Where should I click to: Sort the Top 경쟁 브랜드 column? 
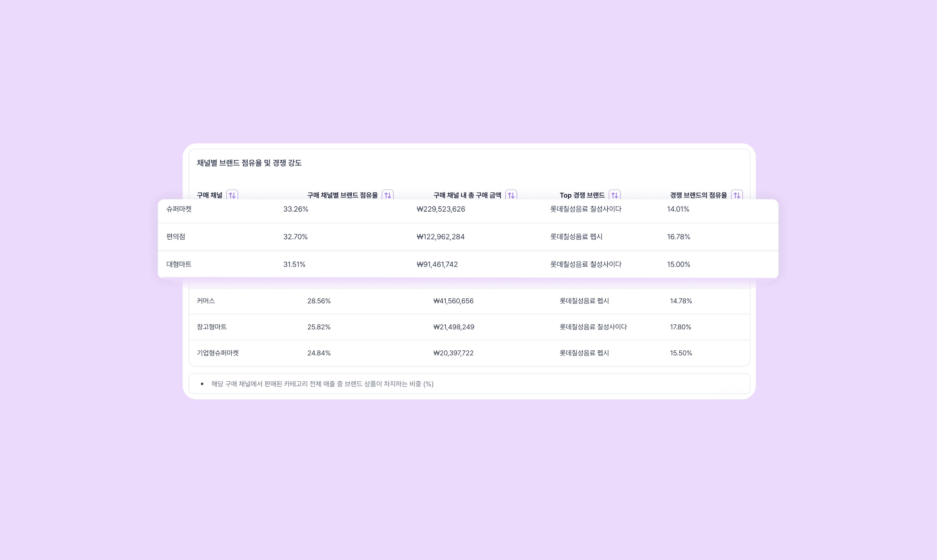coord(615,195)
